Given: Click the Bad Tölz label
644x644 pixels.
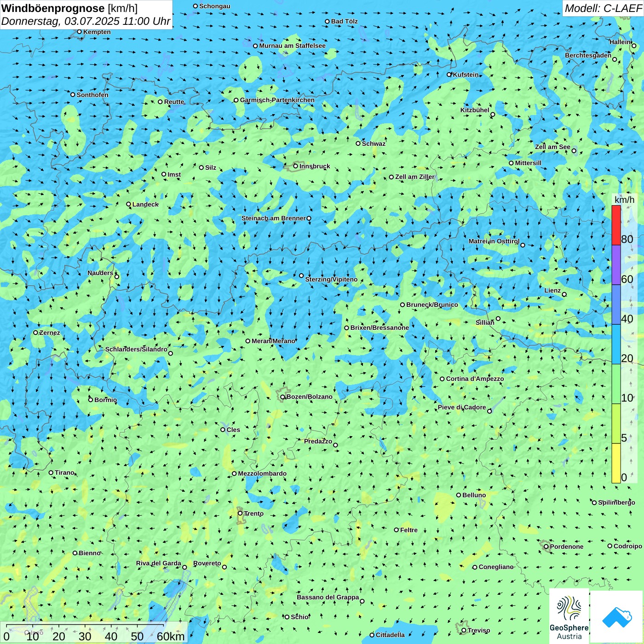Looking at the screenshot, I should (345, 21).
